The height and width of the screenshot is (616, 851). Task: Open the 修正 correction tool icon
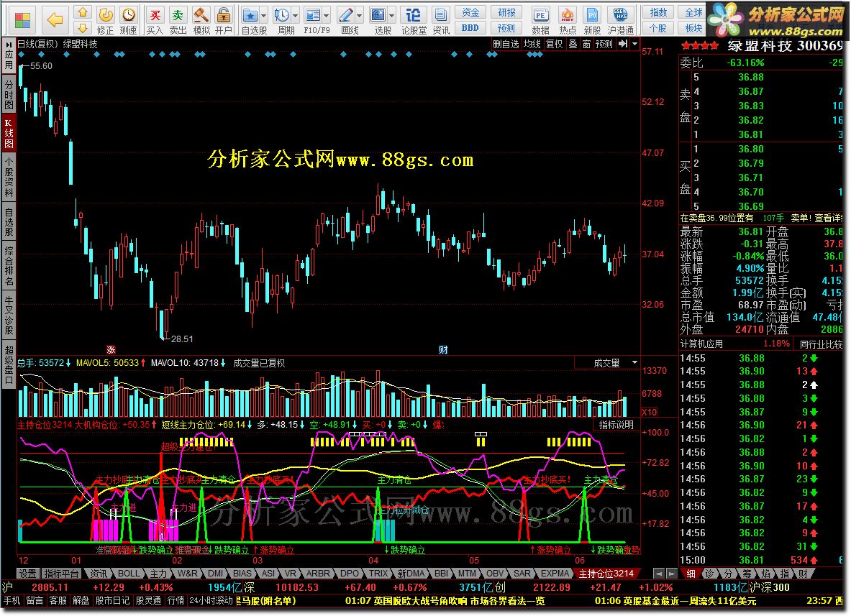pos(105,15)
